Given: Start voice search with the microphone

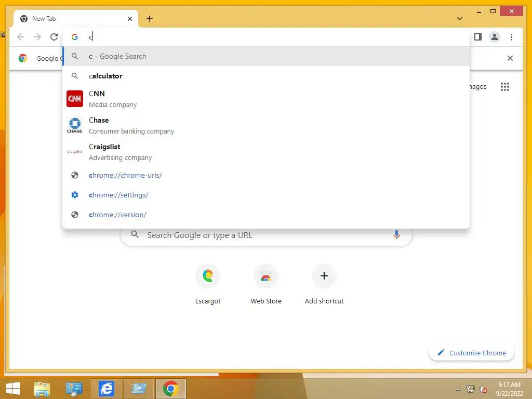Looking at the screenshot, I should click(x=396, y=234).
